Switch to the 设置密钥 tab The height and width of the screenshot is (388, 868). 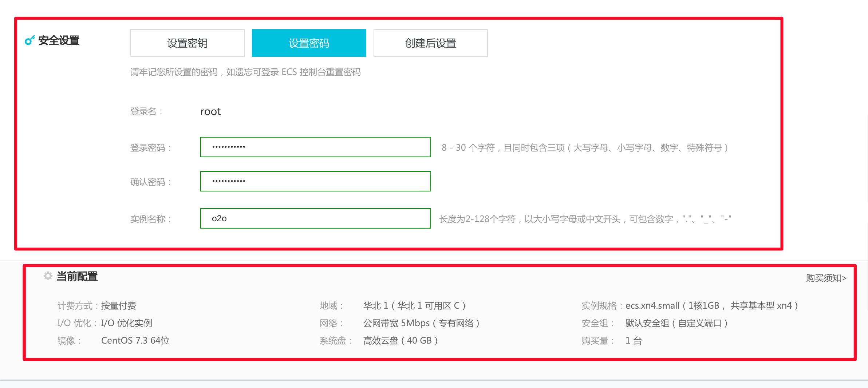(187, 43)
